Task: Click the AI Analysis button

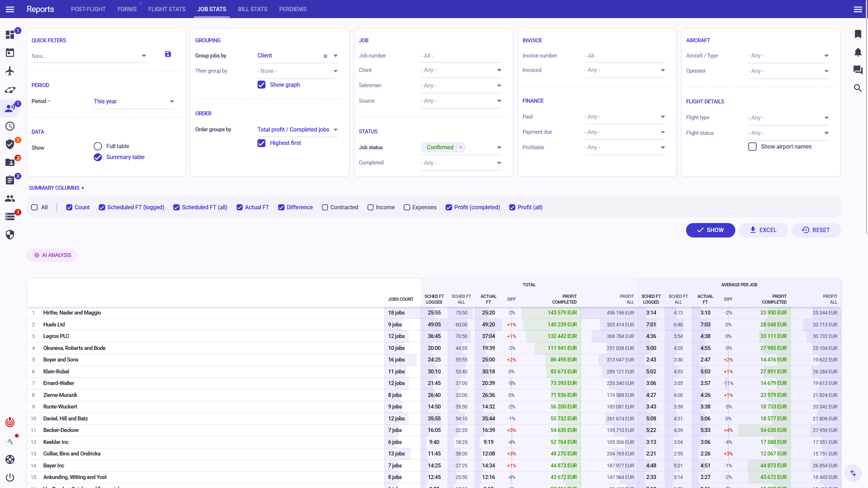Action: point(52,255)
